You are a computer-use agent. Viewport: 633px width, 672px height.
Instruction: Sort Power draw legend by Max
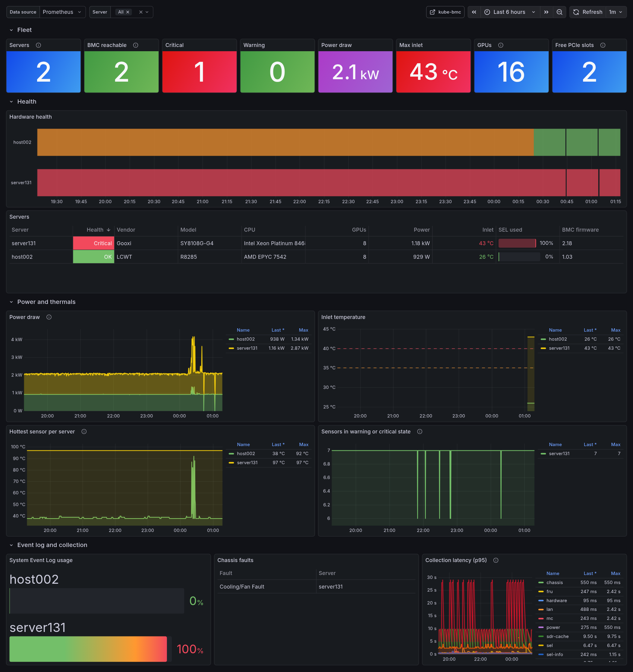[304, 330]
